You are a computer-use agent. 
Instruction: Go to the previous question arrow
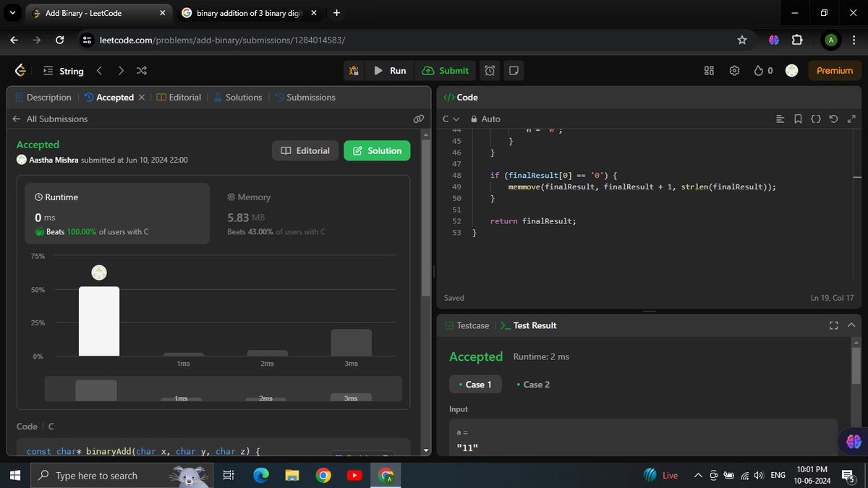pyautogui.click(x=99, y=71)
